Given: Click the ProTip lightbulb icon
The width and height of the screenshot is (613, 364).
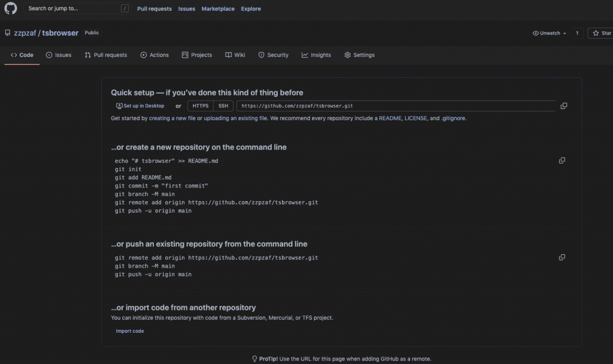Looking at the screenshot, I should pos(254,359).
